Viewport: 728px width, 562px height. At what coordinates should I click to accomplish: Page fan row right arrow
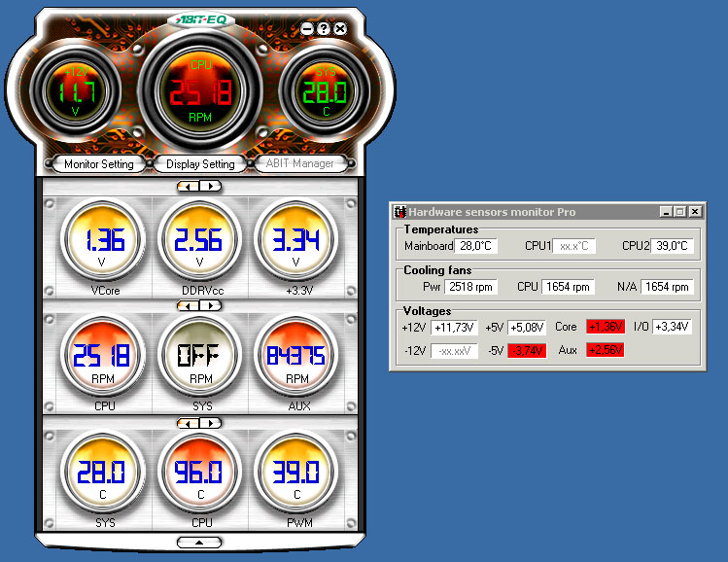210,305
